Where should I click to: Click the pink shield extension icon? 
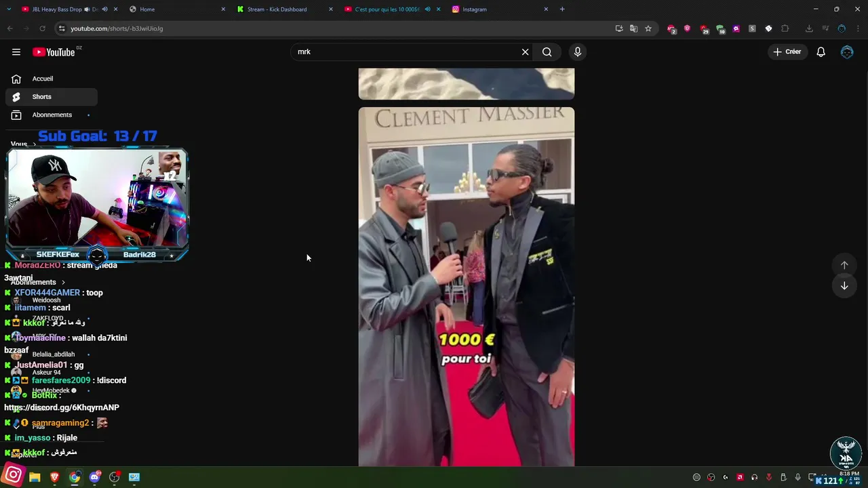click(687, 28)
